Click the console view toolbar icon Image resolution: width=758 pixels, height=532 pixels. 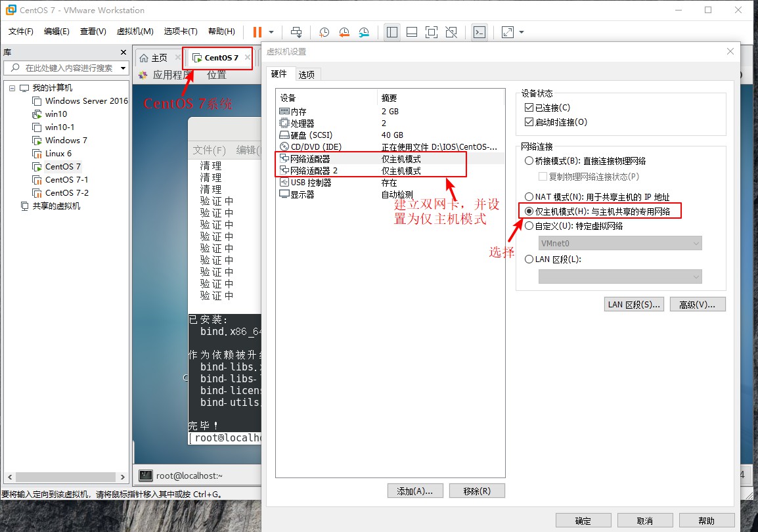[479, 32]
